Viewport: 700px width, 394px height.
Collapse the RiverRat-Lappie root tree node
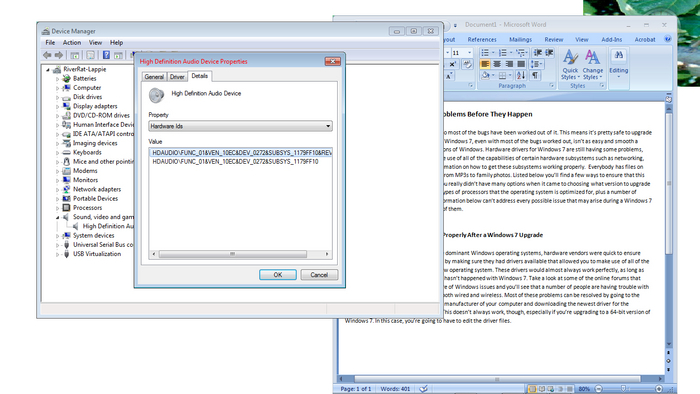48,70
